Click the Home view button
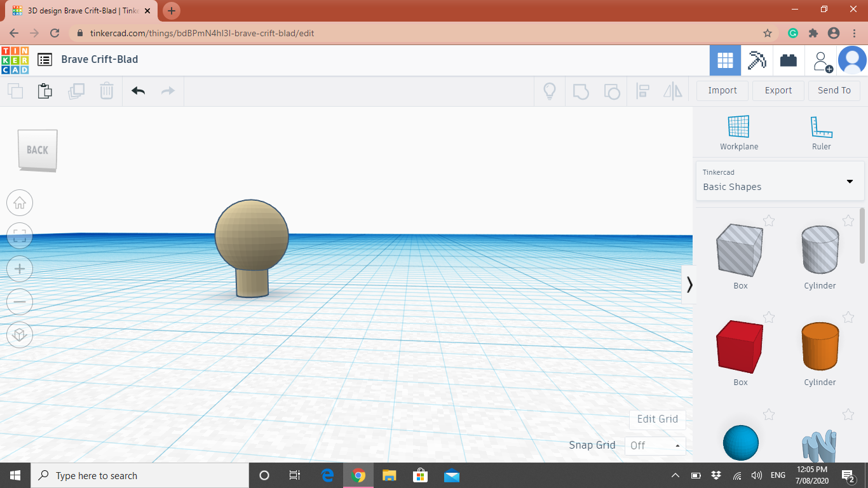868x488 pixels. (20, 203)
